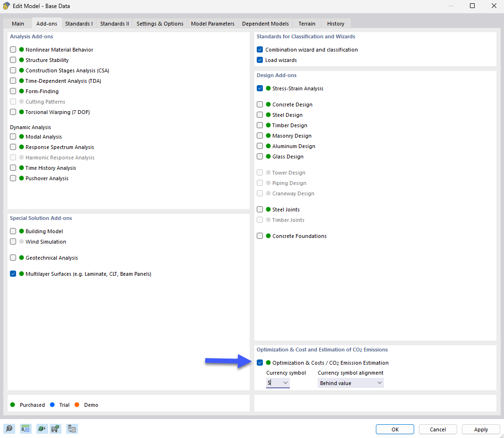
Task: Tick Construction Stages Analysis (CSA)
Action: (x=13, y=70)
